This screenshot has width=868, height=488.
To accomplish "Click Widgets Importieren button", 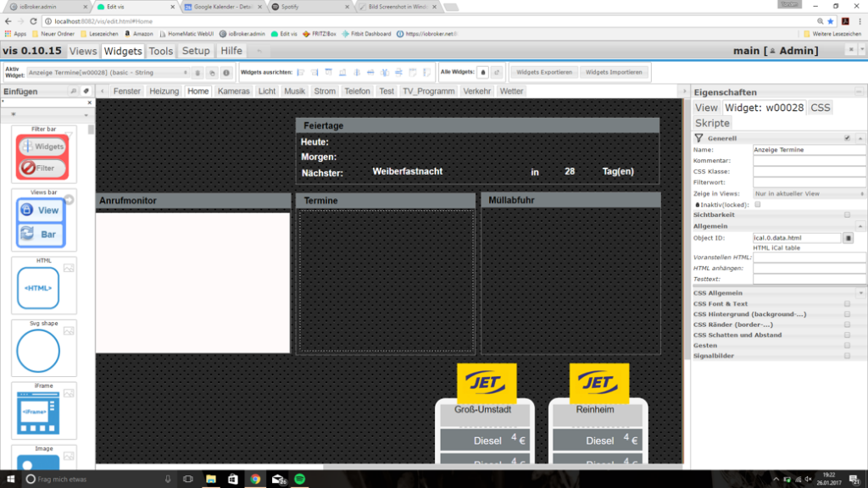I will pyautogui.click(x=614, y=73).
